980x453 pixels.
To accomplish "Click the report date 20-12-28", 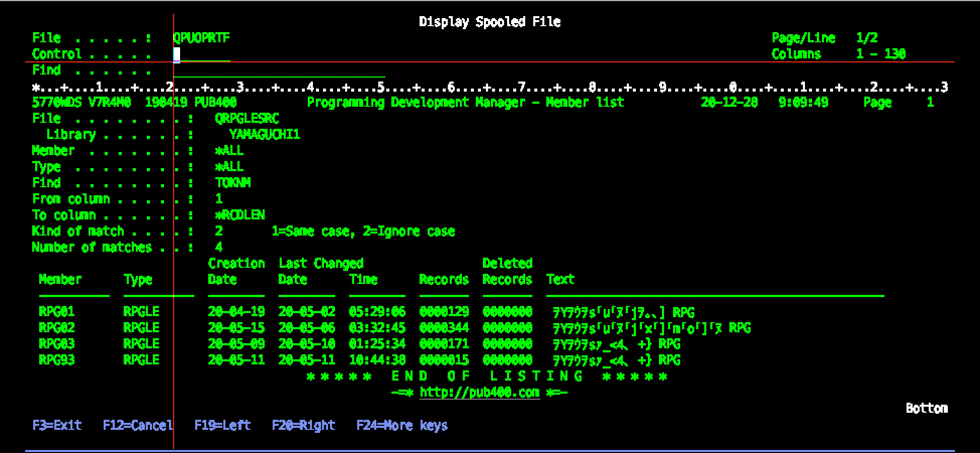I will click(x=729, y=102).
